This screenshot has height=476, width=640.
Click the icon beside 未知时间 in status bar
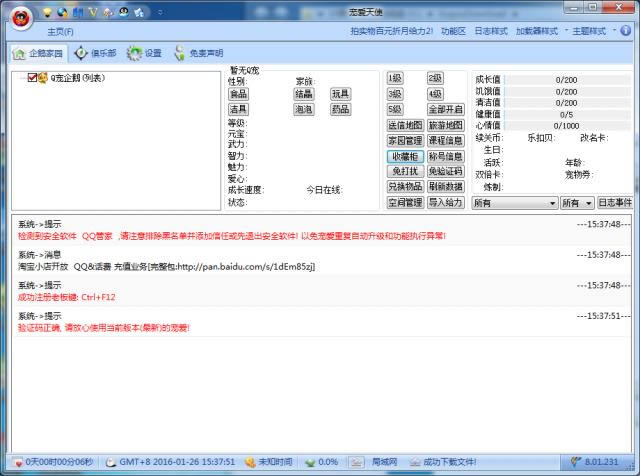coord(250,463)
